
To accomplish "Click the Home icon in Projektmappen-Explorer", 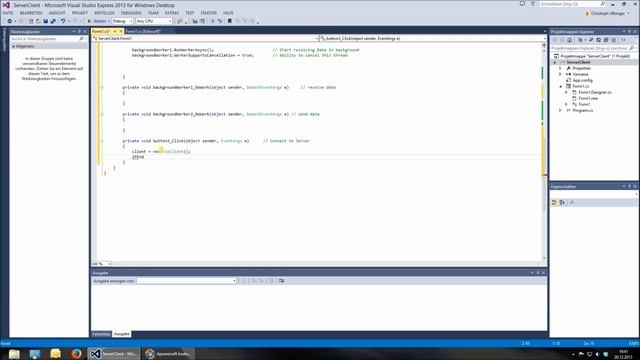I will (569, 40).
